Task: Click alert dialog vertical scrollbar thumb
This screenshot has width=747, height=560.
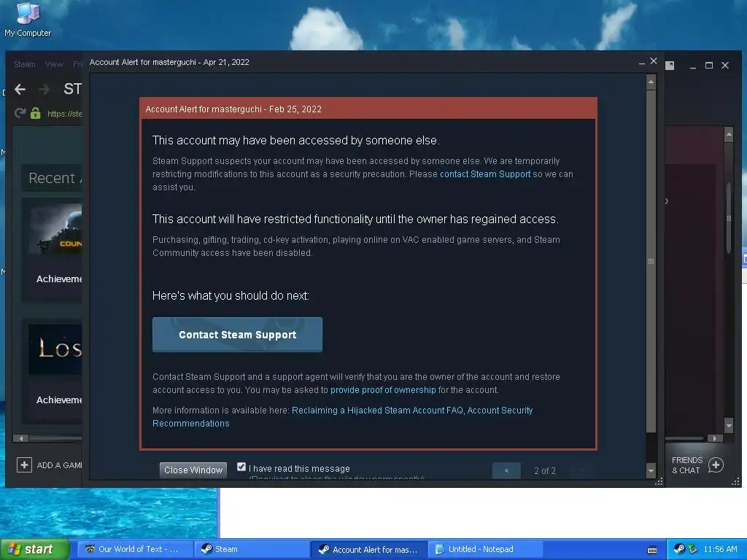Action: pos(651,261)
